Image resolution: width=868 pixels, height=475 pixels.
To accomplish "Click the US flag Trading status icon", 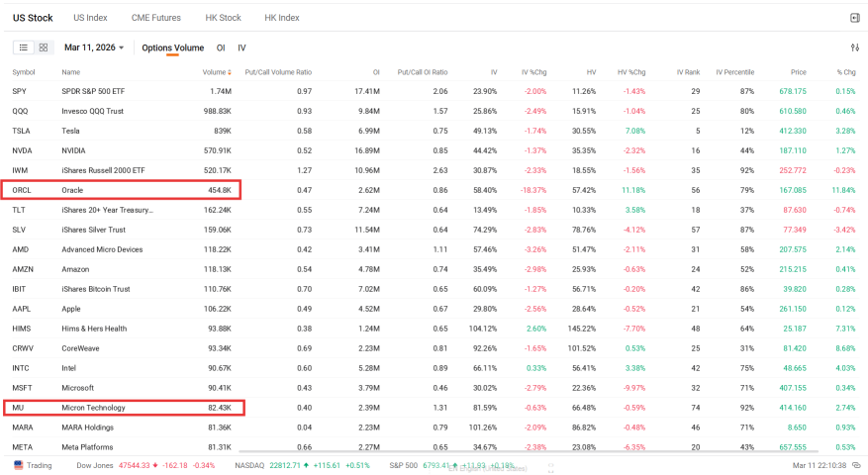I will click(18, 465).
